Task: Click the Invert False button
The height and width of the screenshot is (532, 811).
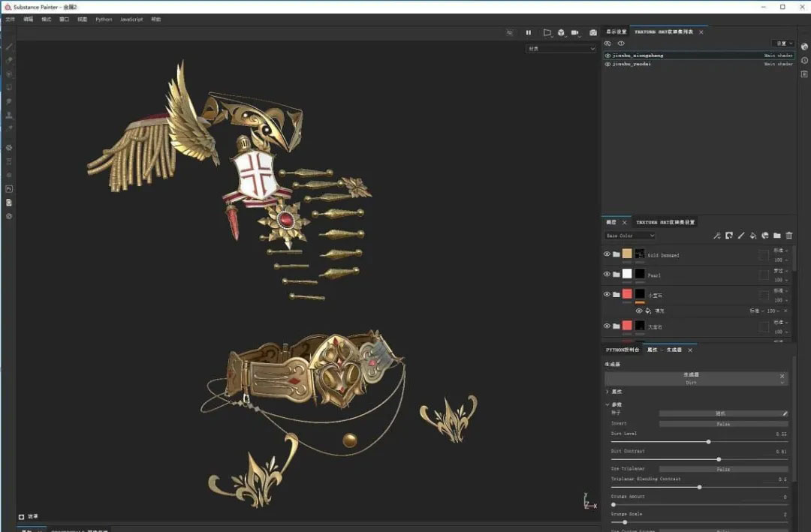Action: (723, 424)
